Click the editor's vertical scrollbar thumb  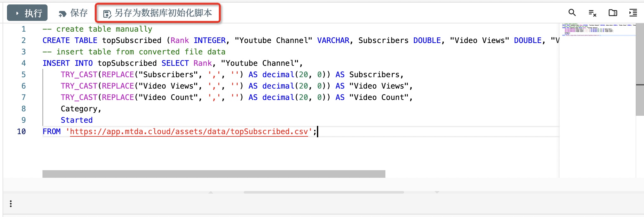640,70
